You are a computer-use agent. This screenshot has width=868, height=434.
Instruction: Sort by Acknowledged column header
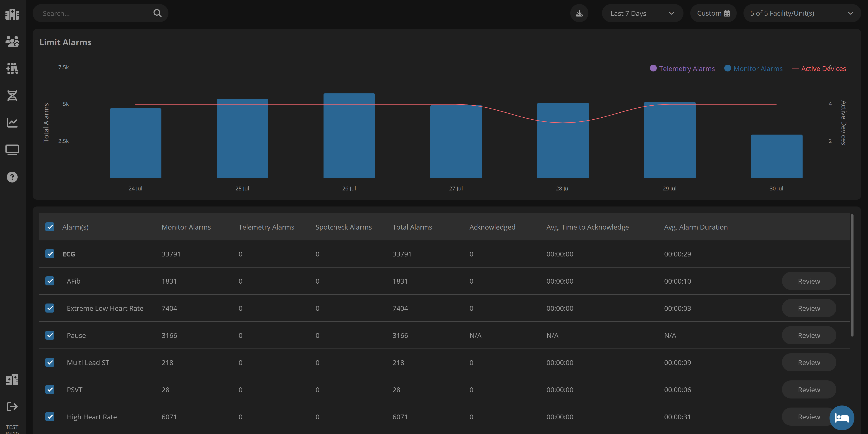[492, 227]
